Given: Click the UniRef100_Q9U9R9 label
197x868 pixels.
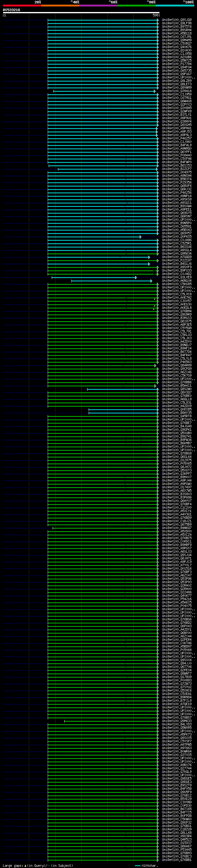Looking at the screenshot, I should 177,315.
